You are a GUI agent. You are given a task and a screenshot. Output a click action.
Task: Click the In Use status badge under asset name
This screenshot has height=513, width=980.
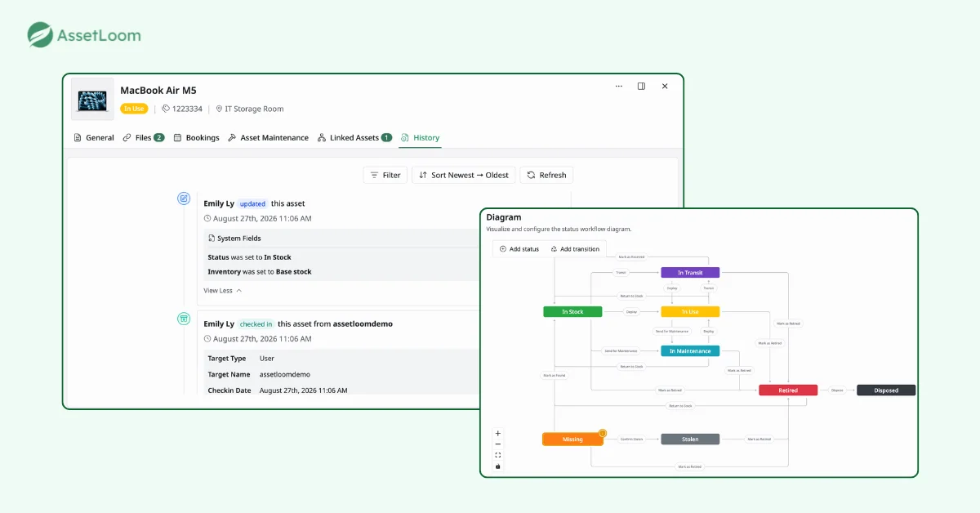click(134, 109)
